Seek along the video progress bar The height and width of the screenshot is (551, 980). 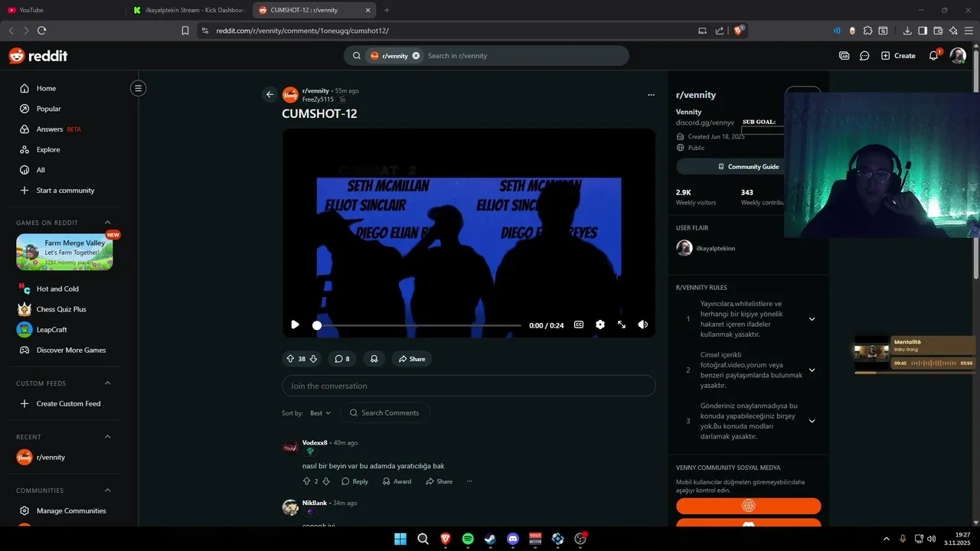tap(417, 325)
